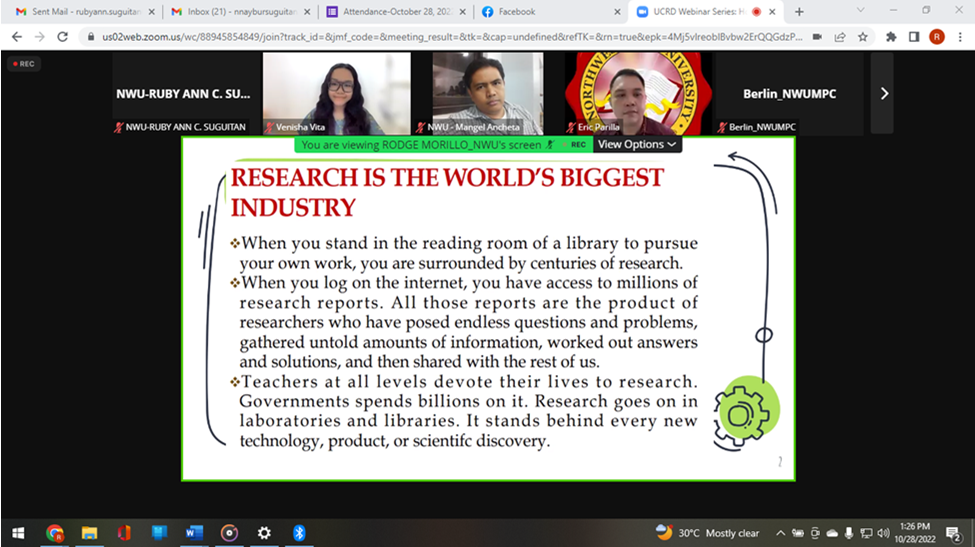
Task: Click the share page icon in address bar
Action: click(x=839, y=37)
